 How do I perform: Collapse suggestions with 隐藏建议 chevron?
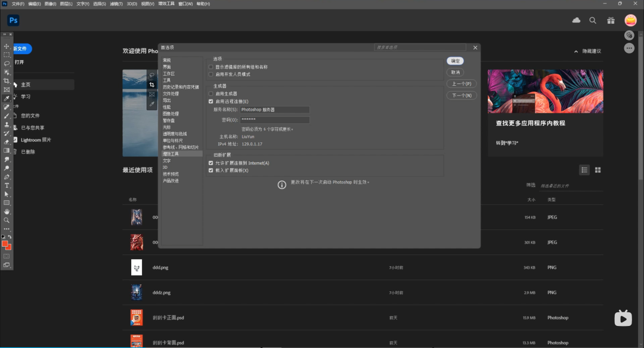click(576, 51)
